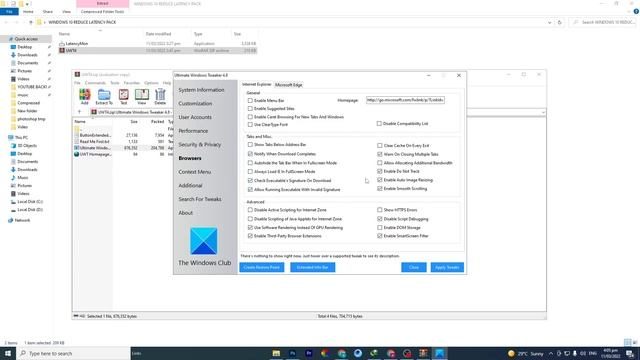Sort by Date modified column in Explorer
The image size is (640, 360).
[x=159, y=34]
